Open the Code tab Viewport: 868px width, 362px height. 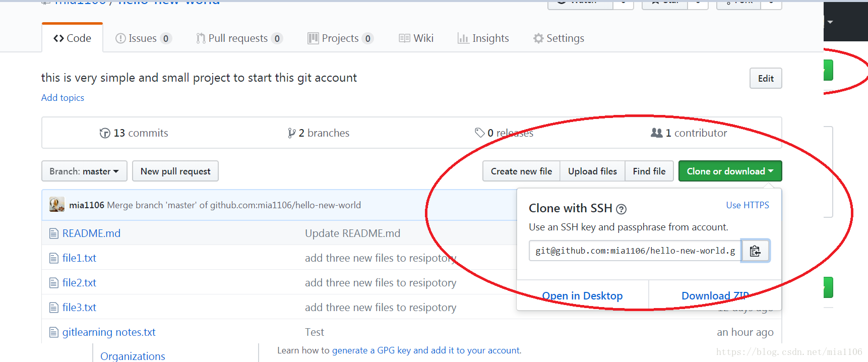(x=72, y=38)
